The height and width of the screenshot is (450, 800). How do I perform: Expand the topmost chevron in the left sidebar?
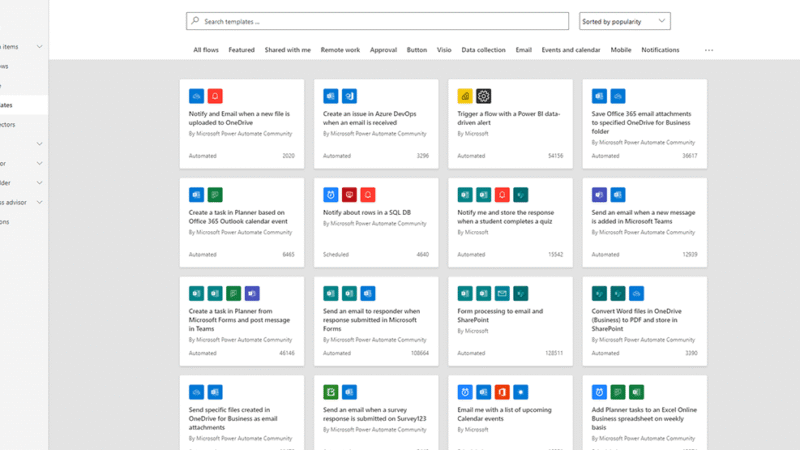point(40,47)
